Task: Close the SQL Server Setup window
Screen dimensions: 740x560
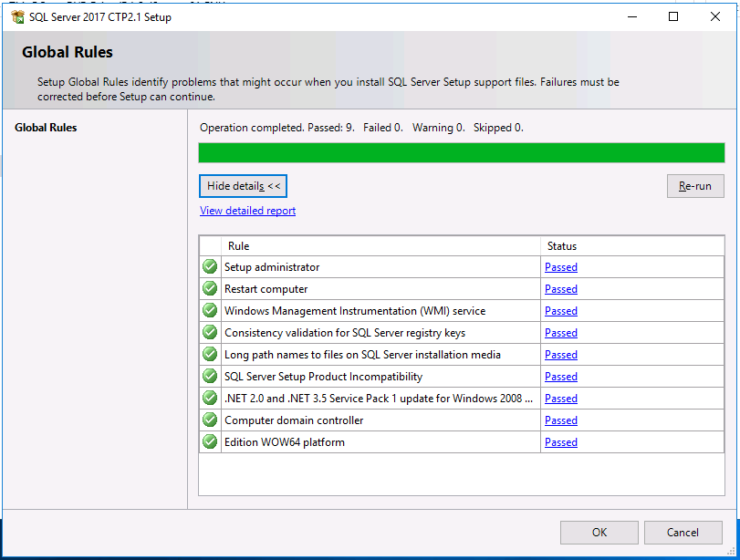Action: pyautogui.click(x=715, y=16)
